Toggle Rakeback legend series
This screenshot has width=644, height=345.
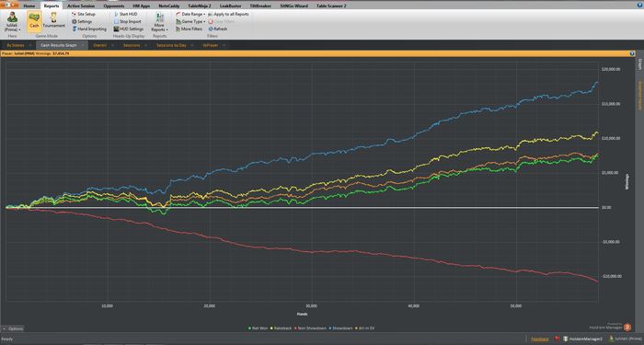tap(282, 328)
